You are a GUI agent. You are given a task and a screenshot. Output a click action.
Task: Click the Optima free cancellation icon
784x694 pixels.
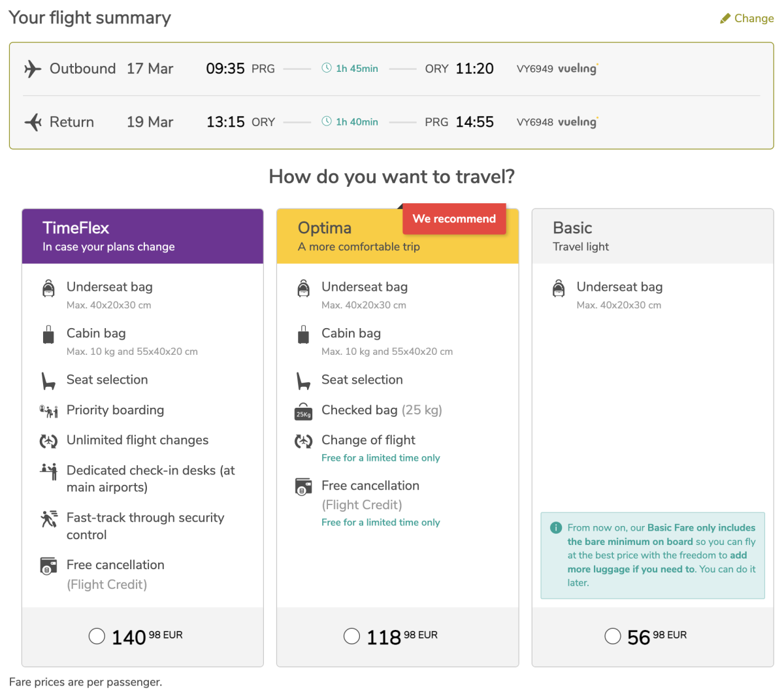303,487
